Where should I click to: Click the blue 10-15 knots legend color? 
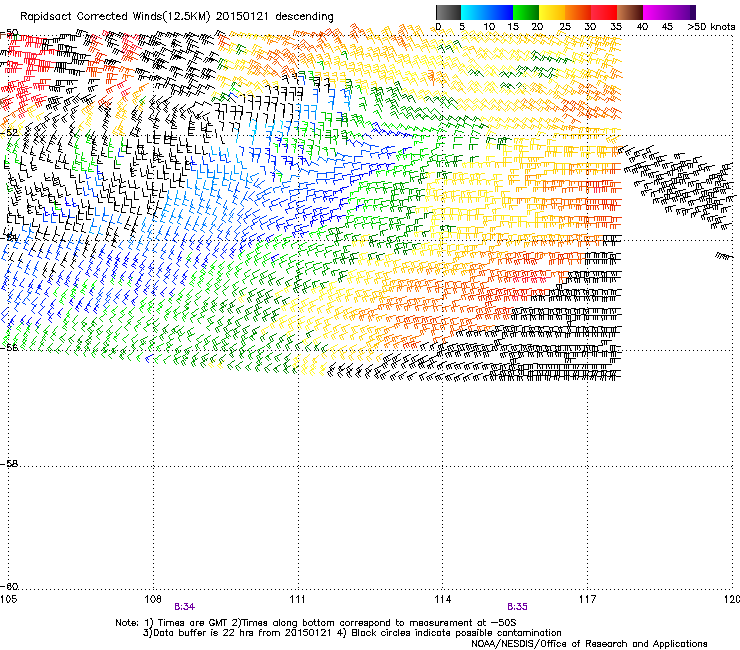pos(500,12)
